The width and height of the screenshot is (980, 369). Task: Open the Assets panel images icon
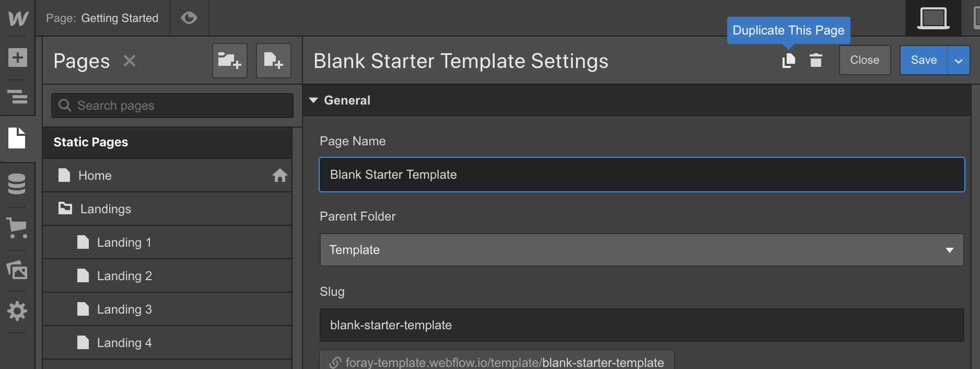(17, 270)
